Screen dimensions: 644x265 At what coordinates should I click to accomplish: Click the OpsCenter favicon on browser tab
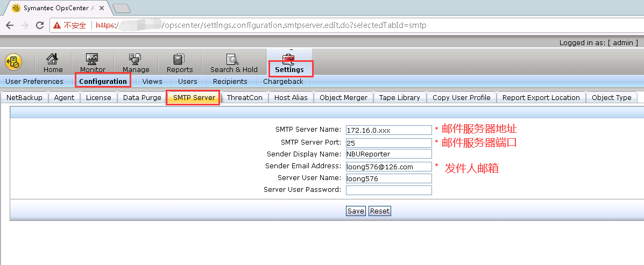[16, 8]
